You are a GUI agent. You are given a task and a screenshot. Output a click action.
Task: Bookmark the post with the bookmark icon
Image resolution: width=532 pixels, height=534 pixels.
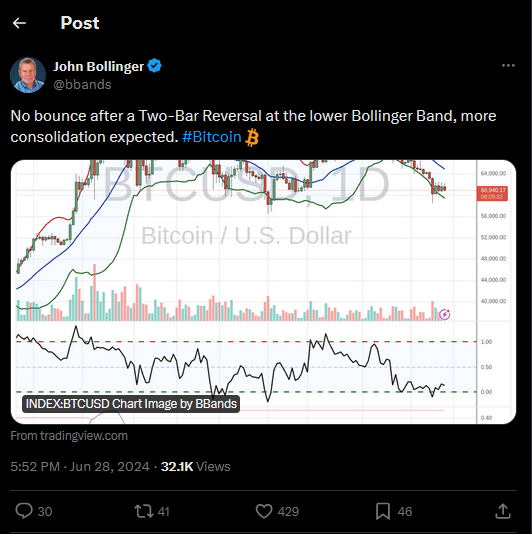pos(383,512)
